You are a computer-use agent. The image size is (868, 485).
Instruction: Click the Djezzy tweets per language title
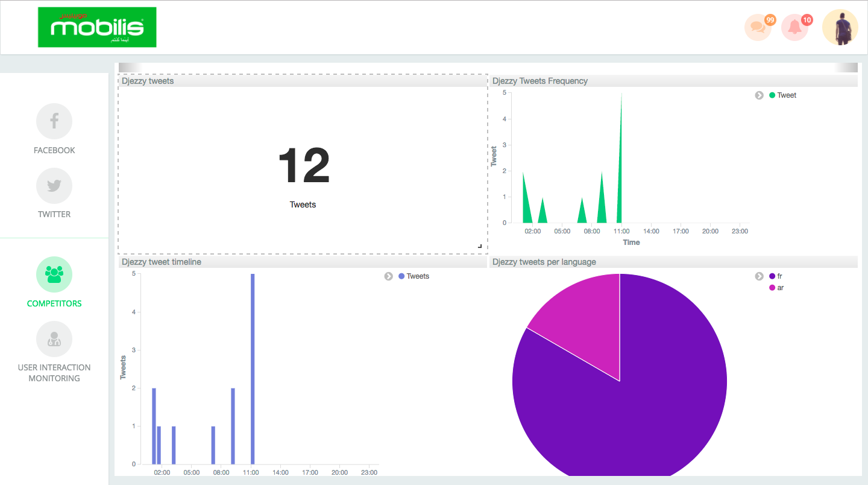[544, 262]
